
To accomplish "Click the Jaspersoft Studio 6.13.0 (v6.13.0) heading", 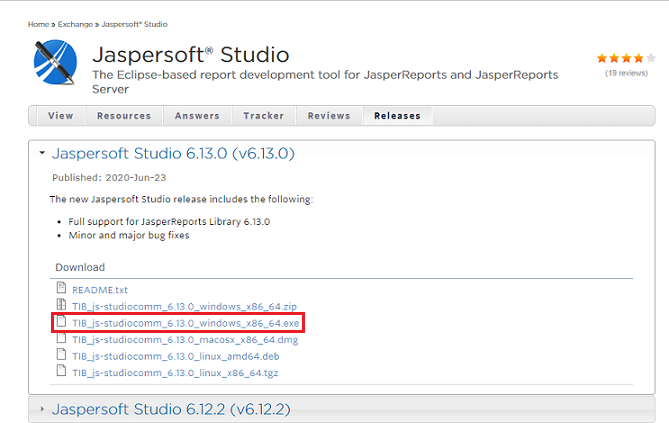I will coord(173,153).
